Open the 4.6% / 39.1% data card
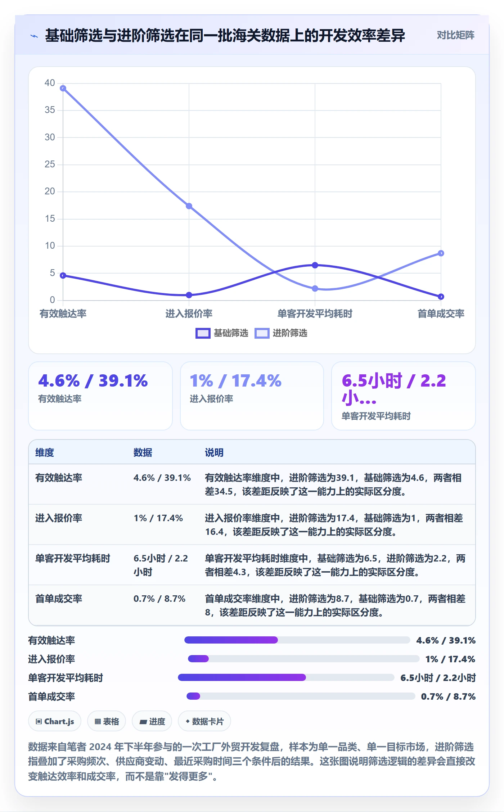The width and height of the screenshot is (504, 812). pos(100,396)
